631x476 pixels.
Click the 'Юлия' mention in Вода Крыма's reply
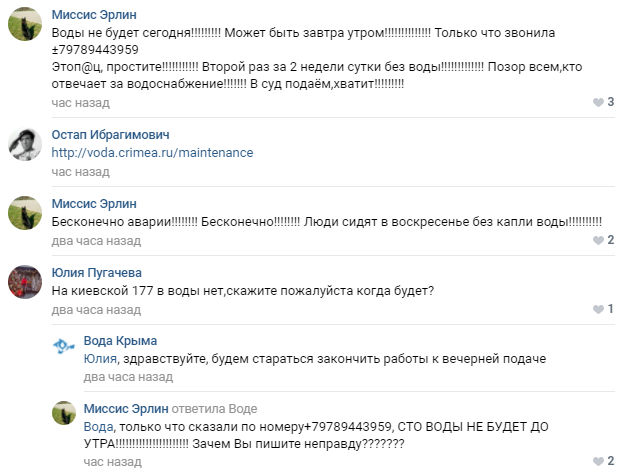coord(100,359)
